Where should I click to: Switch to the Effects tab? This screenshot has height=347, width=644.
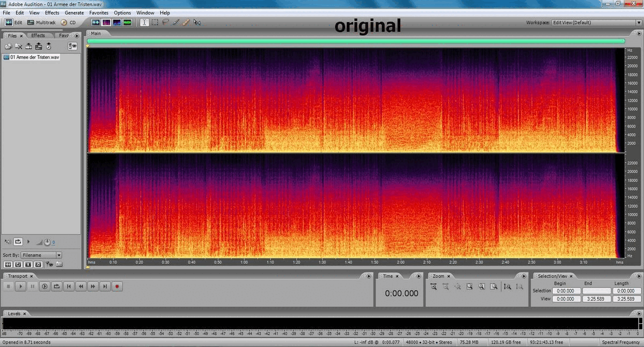[x=38, y=35]
